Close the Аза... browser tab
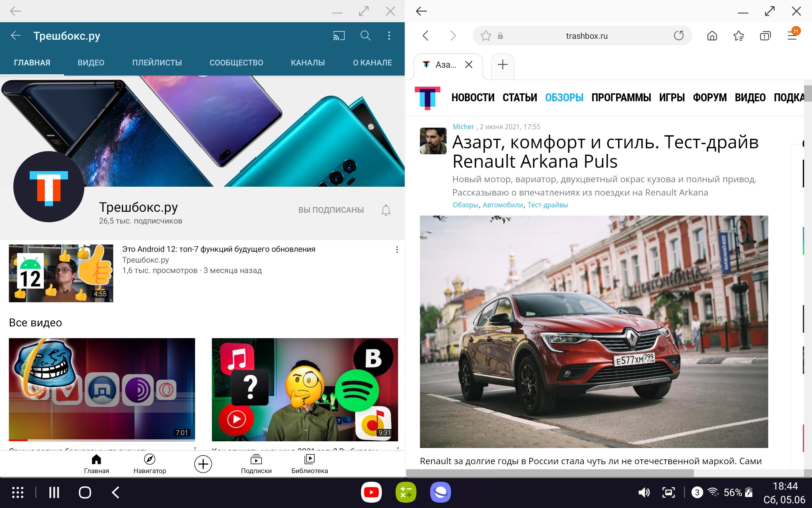Screen dimensions: 812x508 coord(469,64)
